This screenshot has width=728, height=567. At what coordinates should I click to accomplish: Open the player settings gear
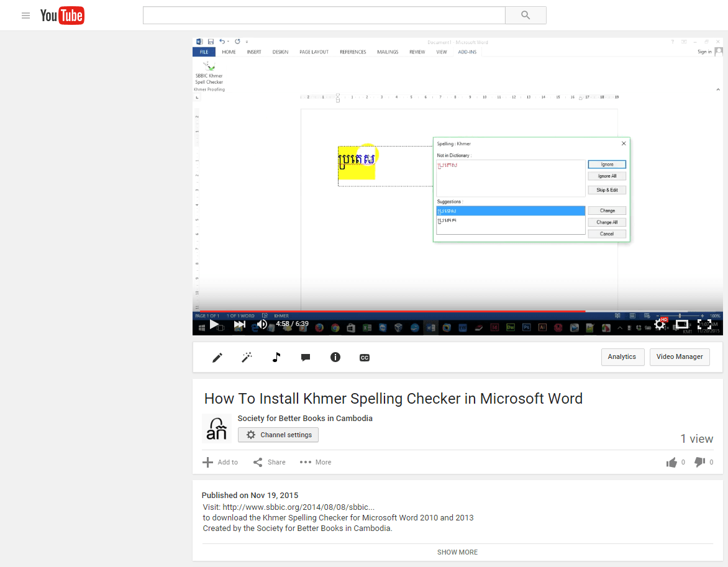tap(660, 324)
